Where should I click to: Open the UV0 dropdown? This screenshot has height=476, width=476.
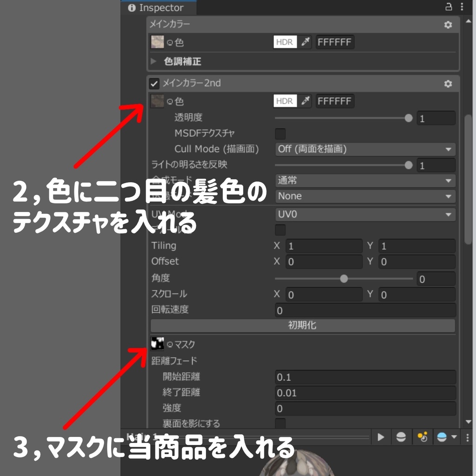coord(365,214)
